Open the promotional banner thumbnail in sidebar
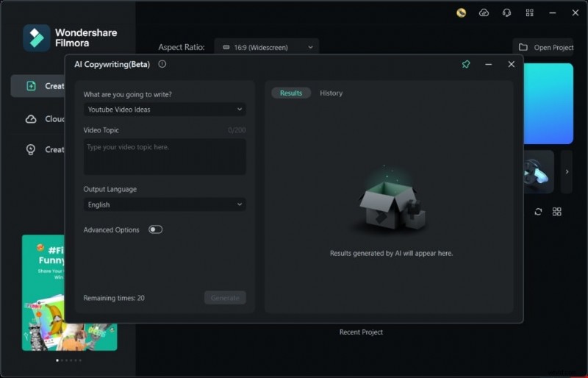This screenshot has width=588, height=378. 69,293
